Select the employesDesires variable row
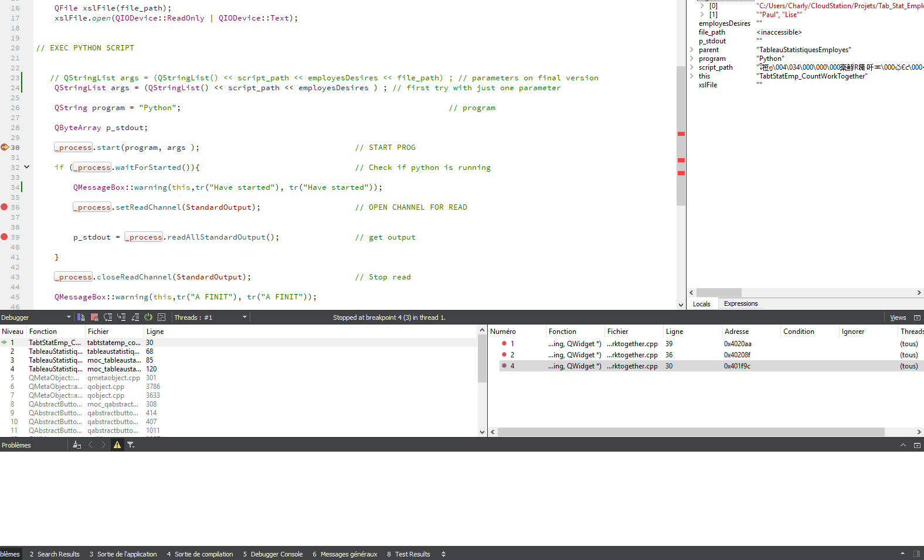This screenshot has width=924, height=560. (805, 23)
